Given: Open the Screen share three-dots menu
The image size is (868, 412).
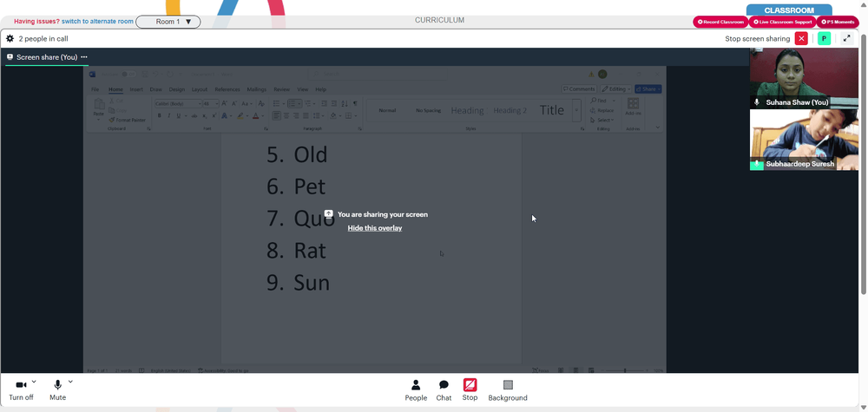Looking at the screenshot, I should [x=84, y=57].
